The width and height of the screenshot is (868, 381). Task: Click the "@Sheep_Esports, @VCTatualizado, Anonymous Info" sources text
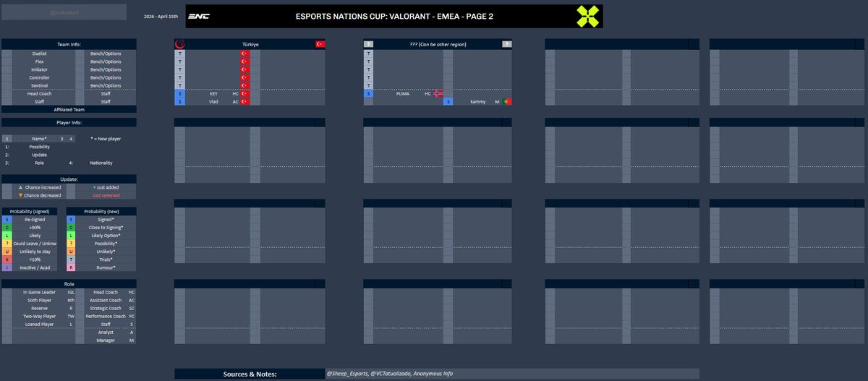pos(390,374)
